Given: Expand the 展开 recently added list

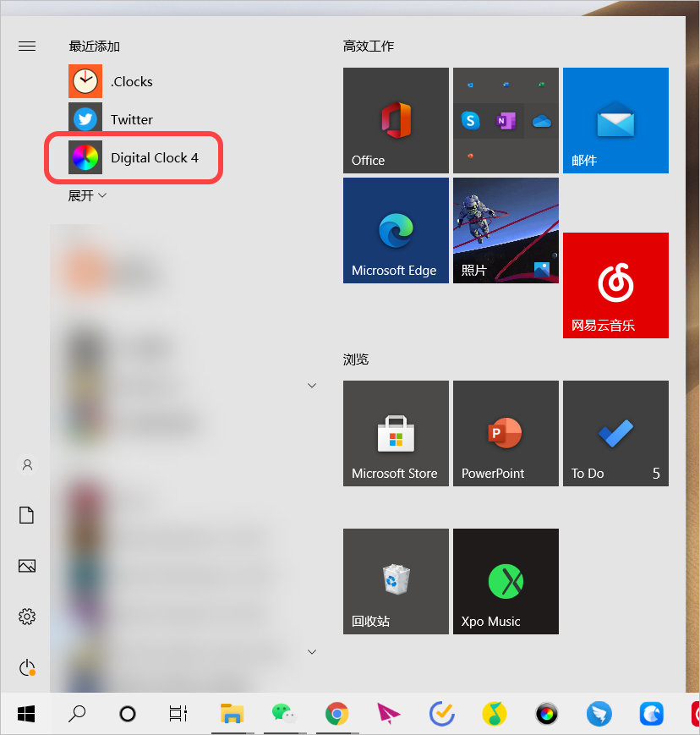Looking at the screenshot, I should (87, 195).
